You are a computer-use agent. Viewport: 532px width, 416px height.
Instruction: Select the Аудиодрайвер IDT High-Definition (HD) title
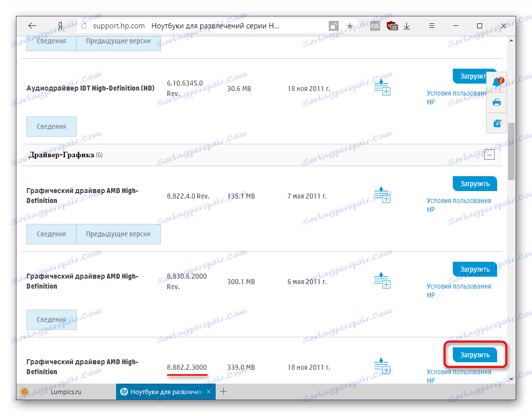pos(90,88)
